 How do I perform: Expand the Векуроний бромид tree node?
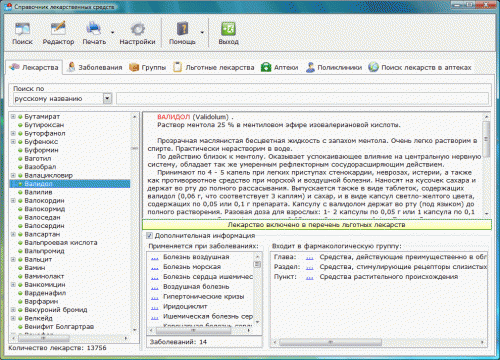(13, 310)
